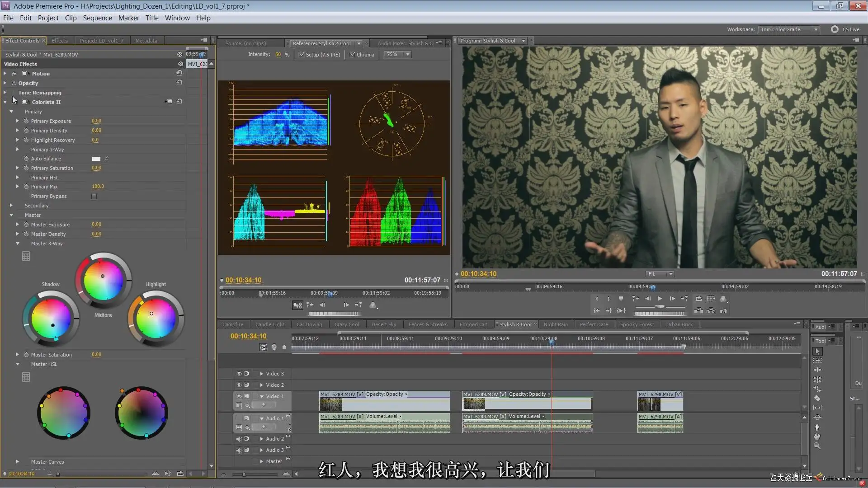Toggle the Chroma checkbox

[353, 55]
